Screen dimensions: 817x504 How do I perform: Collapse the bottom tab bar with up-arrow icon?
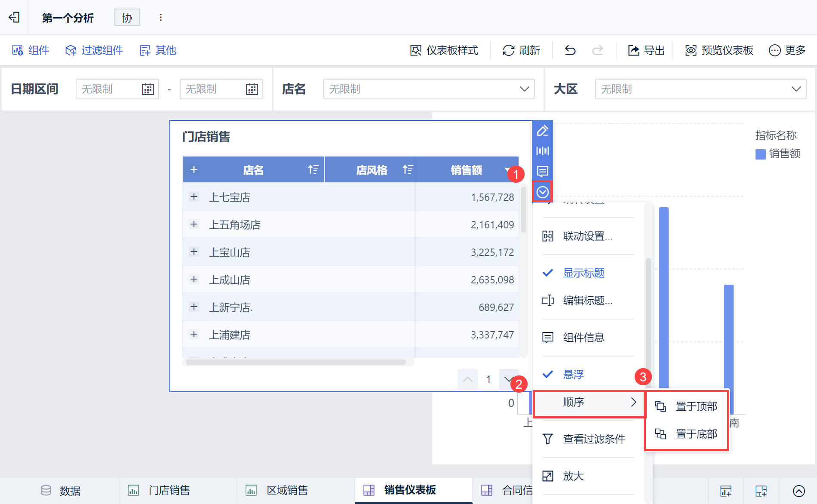tap(799, 491)
